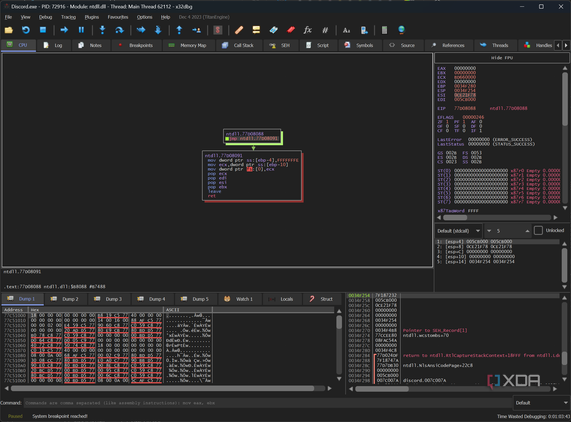Click the registers panel horizontal scrollbar

pos(455,217)
